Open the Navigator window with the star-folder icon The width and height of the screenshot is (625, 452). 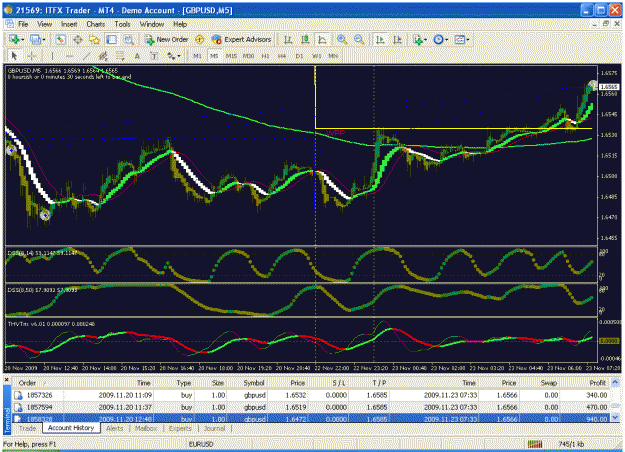(x=94, y=39)
